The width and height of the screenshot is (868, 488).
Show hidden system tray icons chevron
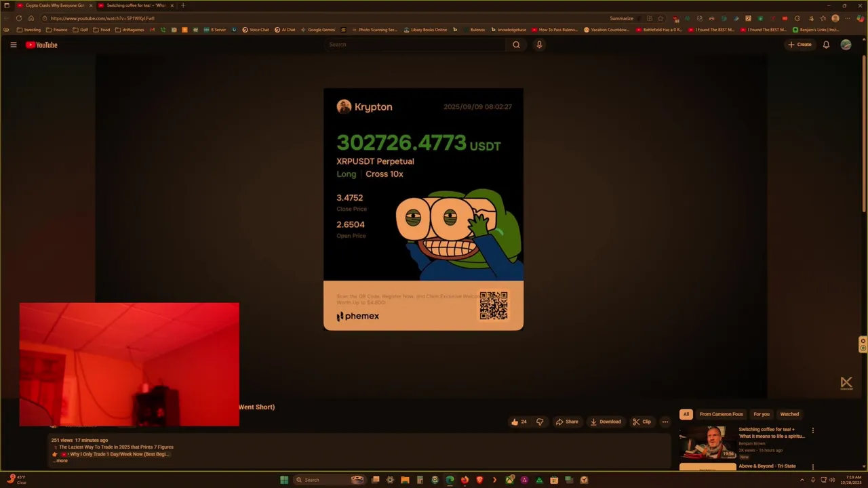(802, 480)
